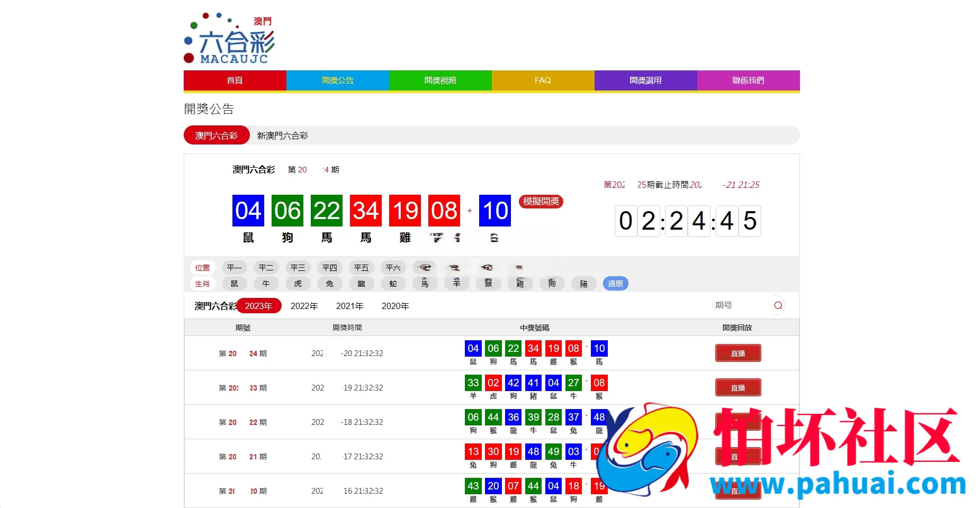Screen dimensions: 980x508
Task: Click the search magnifier icon beside 期号
Action: click(778, 305)
